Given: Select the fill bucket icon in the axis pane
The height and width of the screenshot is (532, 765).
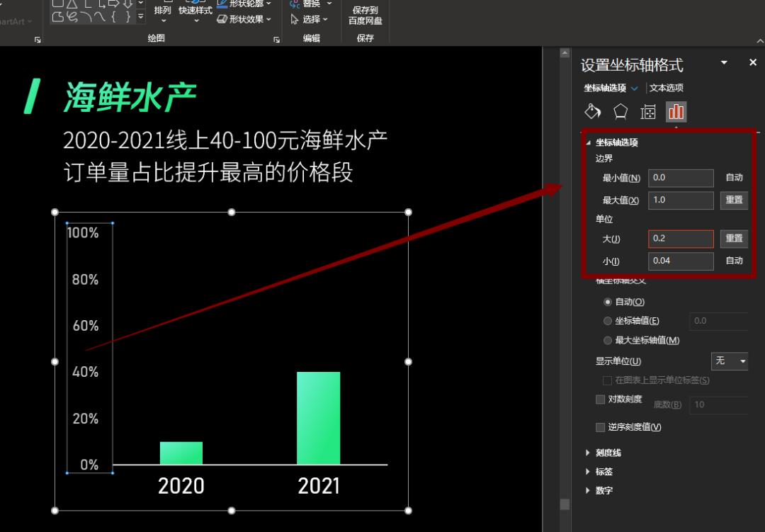Looking at the screenshot, I should coord(592,111).
